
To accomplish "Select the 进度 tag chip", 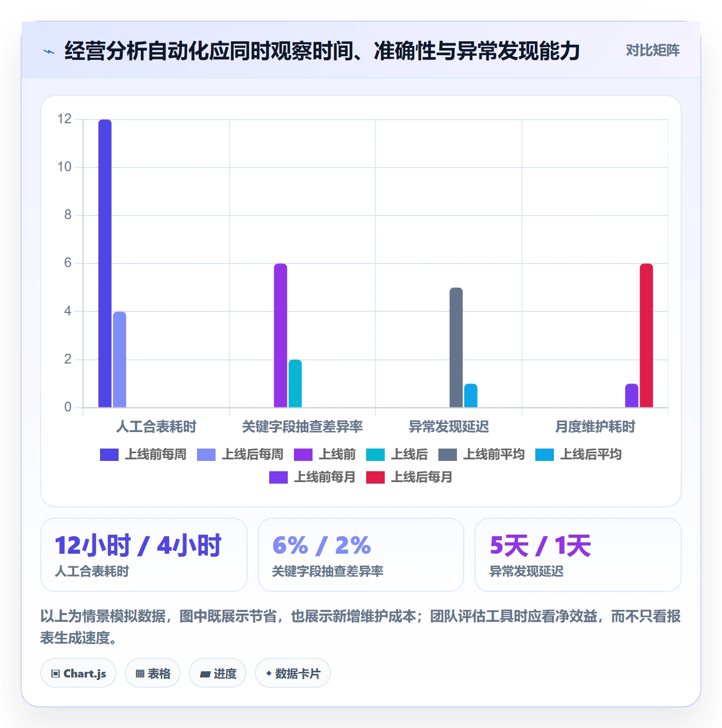I will [218, 673].
